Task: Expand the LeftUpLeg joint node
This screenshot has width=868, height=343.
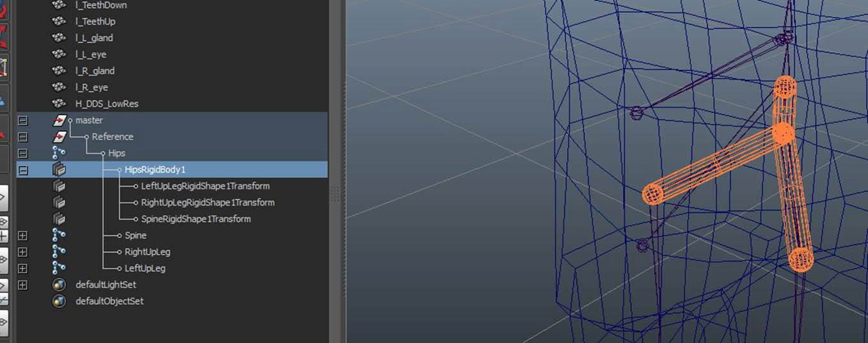Action: [23, 268]
